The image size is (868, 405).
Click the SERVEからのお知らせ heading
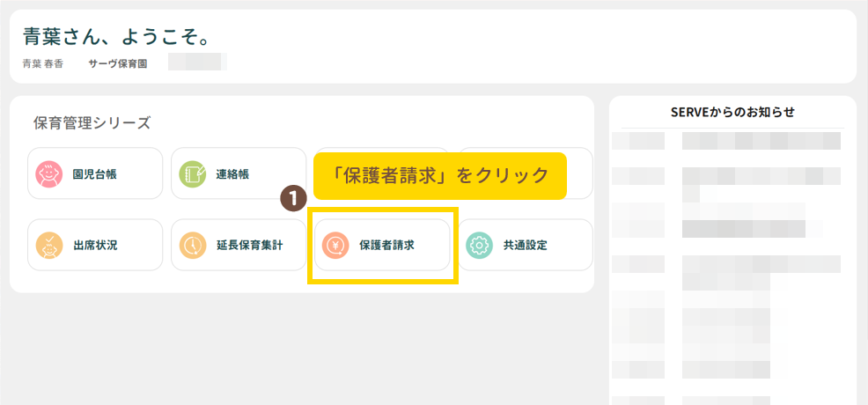click(732, 112)
